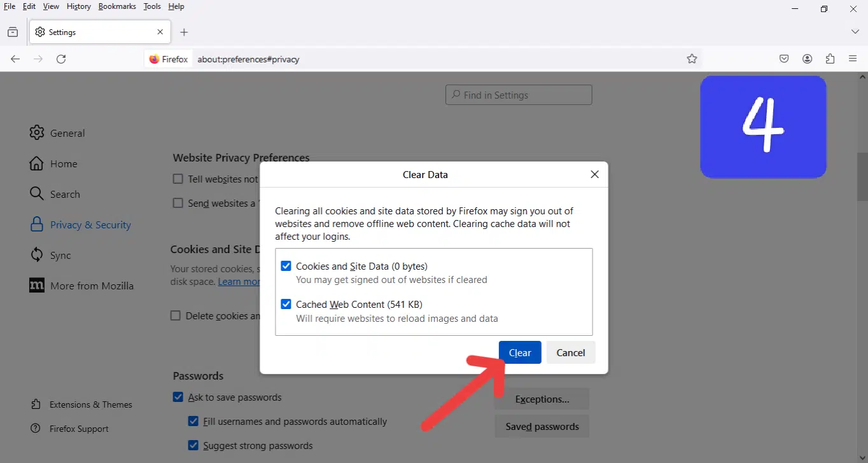Viewport: 868px width, 463px height.
Task: Uncheck Cached Web Content checkbox
Action: pyautogui.click(x=286, y=305)
